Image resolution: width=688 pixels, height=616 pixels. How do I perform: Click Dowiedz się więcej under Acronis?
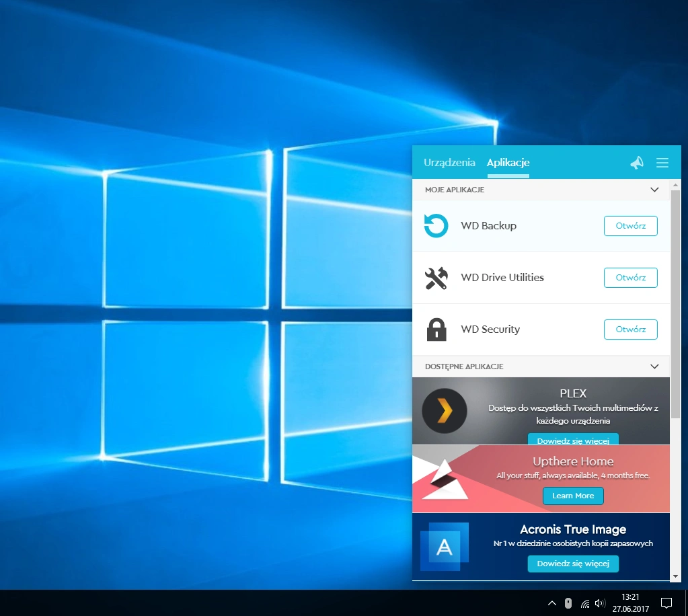click(573, 564)
